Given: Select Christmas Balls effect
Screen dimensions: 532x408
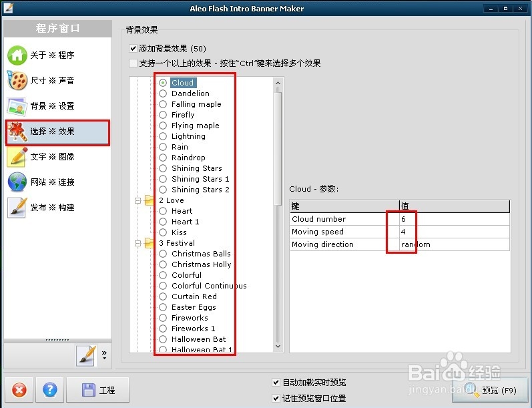Looking at the screenshot, I should [x=201, y=254].
